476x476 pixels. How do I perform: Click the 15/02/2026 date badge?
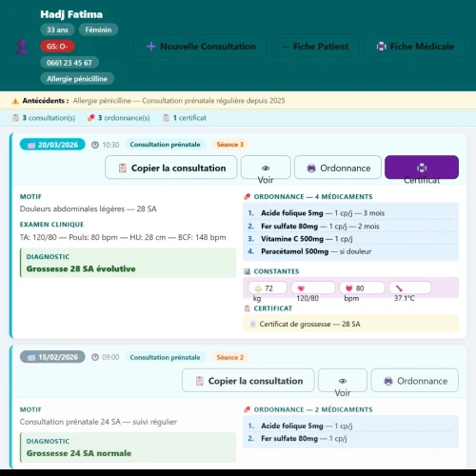52,357
